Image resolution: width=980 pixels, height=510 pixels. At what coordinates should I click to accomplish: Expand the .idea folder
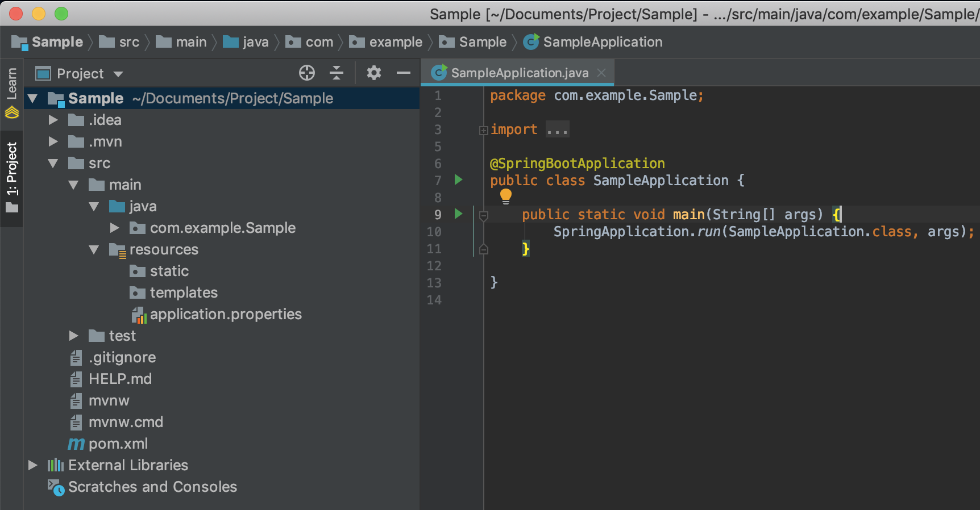[x=53, y=120]
